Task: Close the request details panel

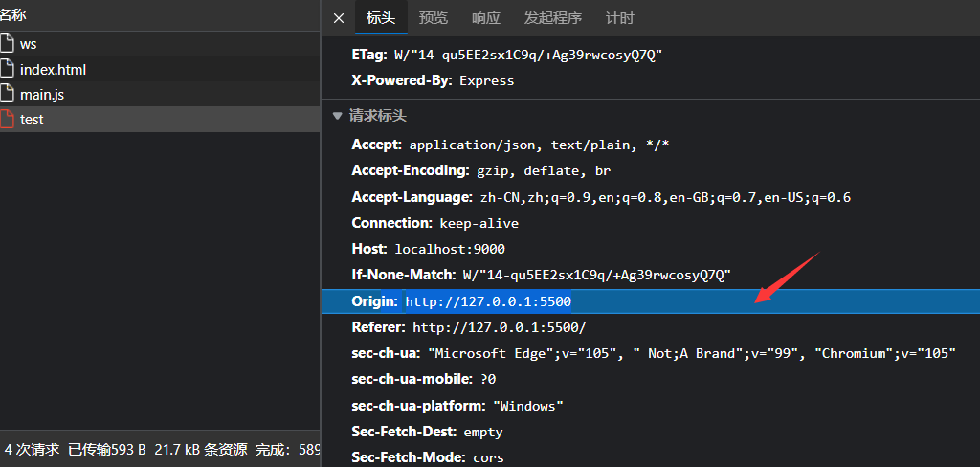Action: (x=338, y=18)
